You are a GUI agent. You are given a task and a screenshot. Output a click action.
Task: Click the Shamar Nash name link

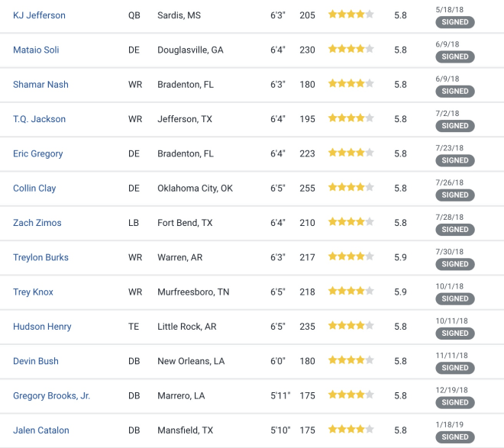click(x=40, y=85)
